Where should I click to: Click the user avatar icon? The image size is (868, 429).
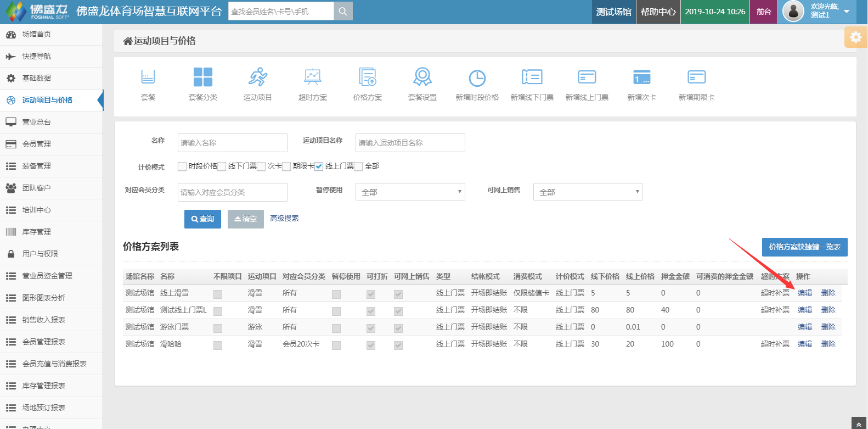tap(793, 11)
